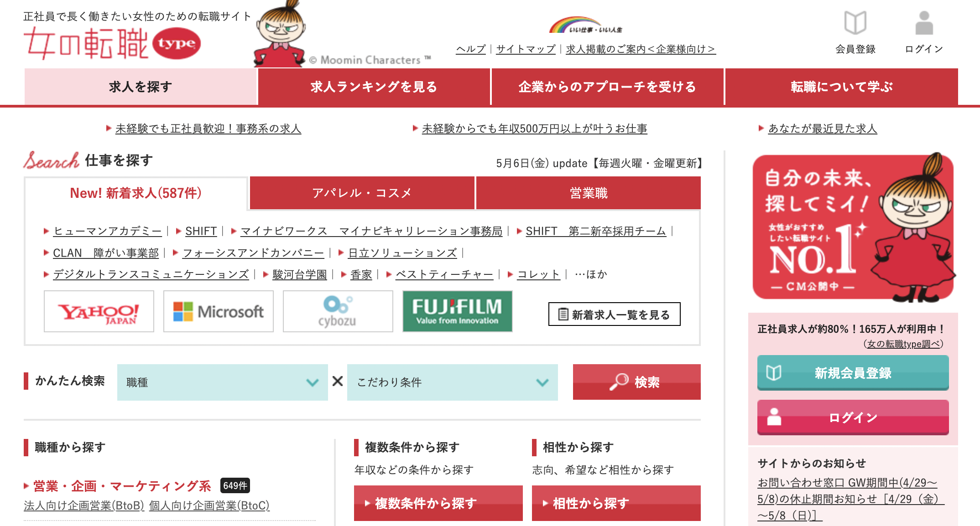The width and height of the screenshot is (980, 526).
Task: Switch to 営業職 tab
Action: [x=589, y=193]
